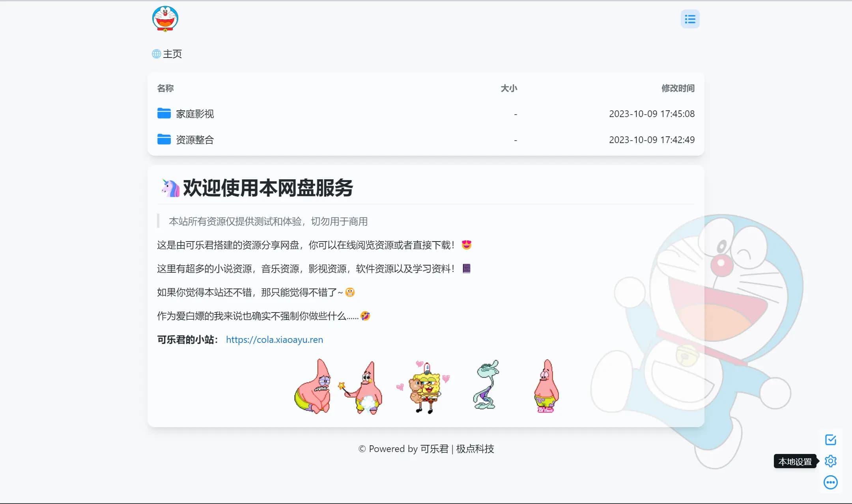Select the 2023-10-09 17:42:49 timestamp
This screenshot has width=852, height=504.
[x=652, y=140]
